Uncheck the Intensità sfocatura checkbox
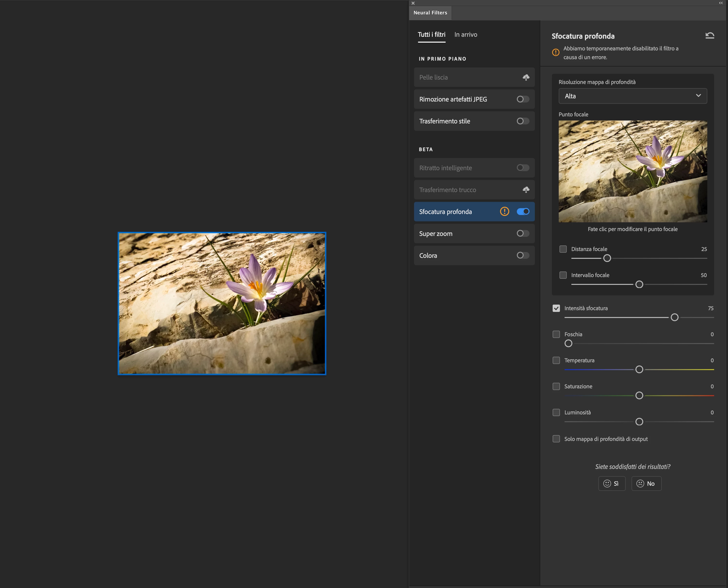The width and height of the screenshot is (728, 588). click(556, 308)
